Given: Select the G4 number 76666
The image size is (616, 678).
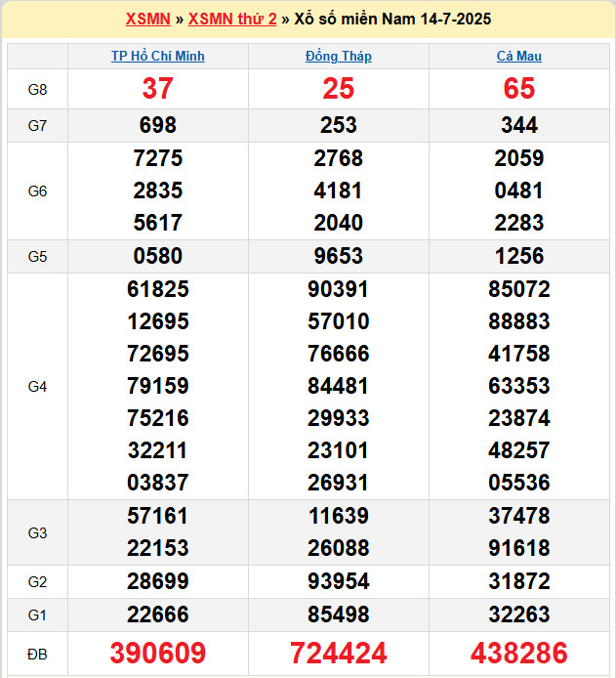Looking at the screenshot, I should click(338, 354).
